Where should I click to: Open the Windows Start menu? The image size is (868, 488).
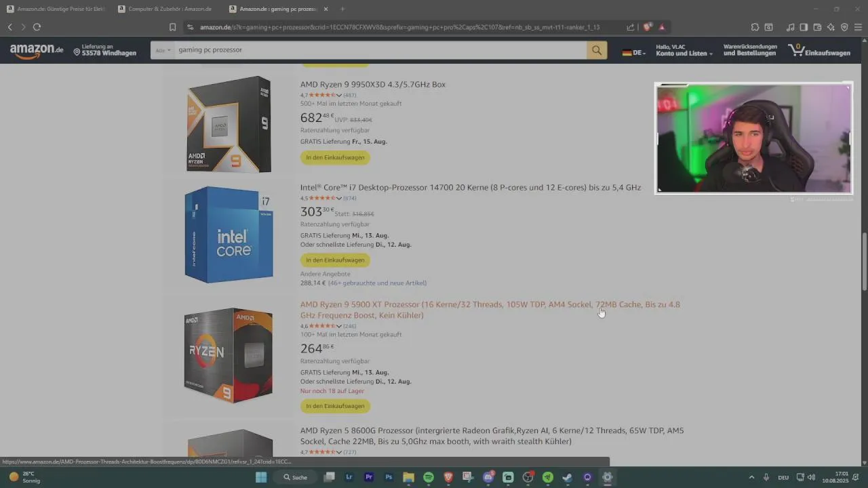click(x=261, y=477)
